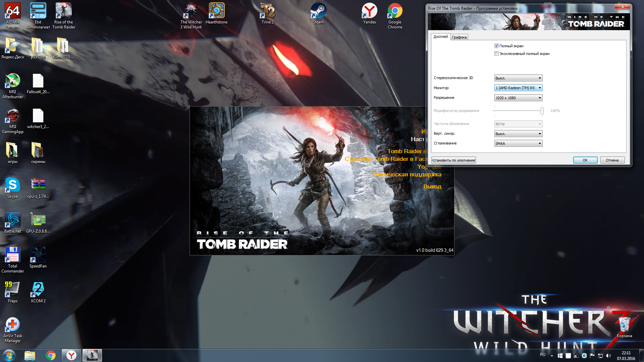
Task: Open the Сглаживание SMAA dropdown
Action: click(518, 143)
